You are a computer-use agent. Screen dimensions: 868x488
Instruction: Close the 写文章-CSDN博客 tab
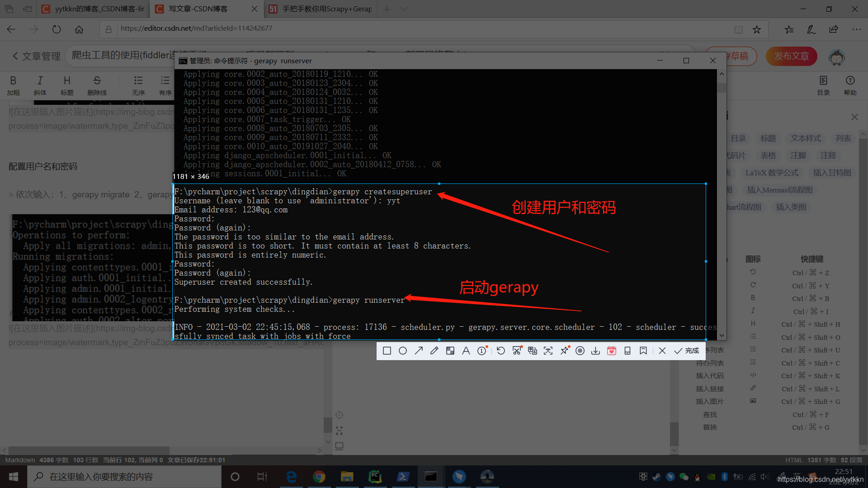tap(254, 9)
